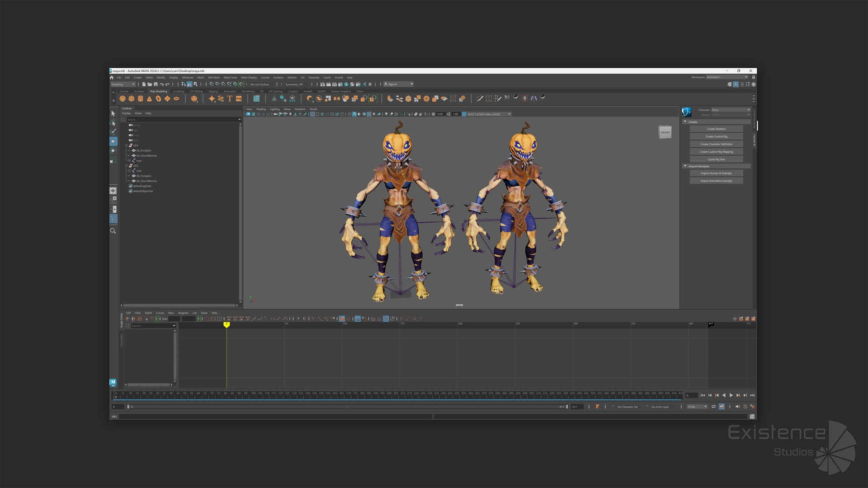Click the HumanIK character icon
This screenshot has height=488, width=868.
(x=686, y=112)
